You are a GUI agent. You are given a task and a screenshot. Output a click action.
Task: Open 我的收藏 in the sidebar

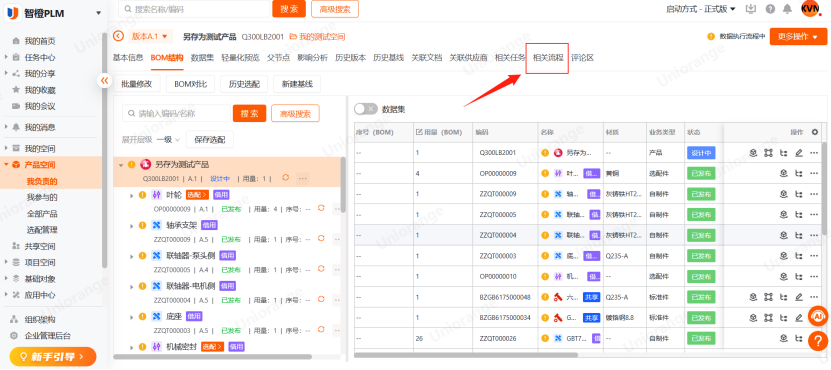(x=40, y=90)
